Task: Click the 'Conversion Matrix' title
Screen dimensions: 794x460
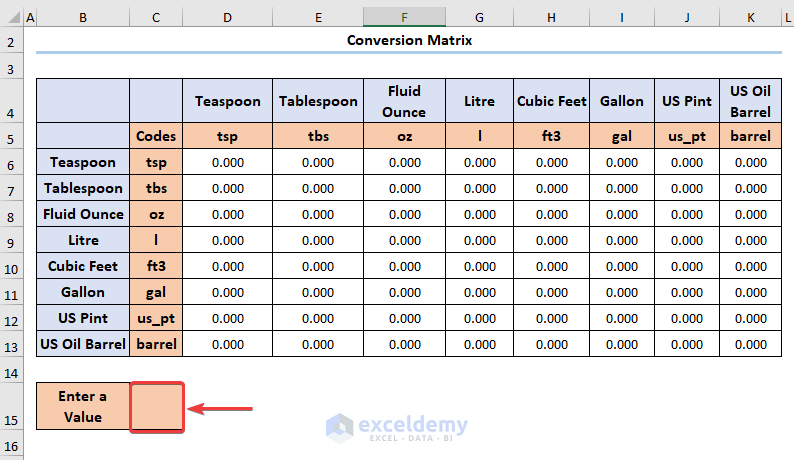Action: [x=409, y=40]
